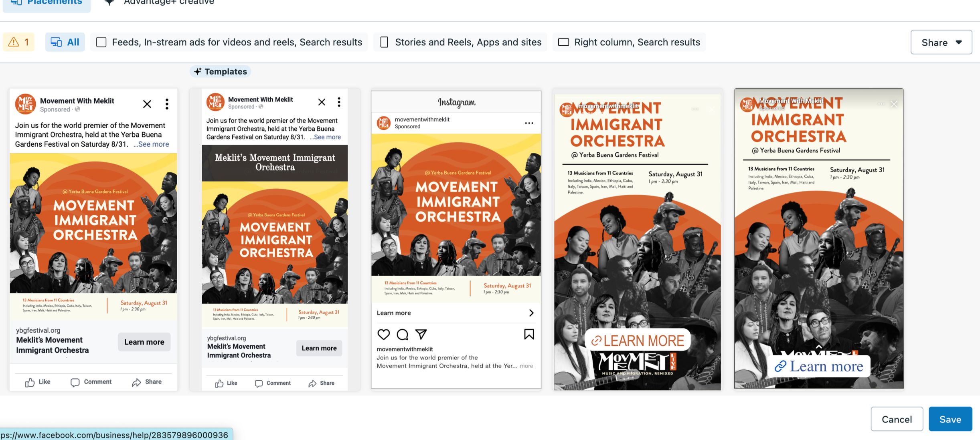980x440 pixels.
Task: Click the blue Save button
Action: 950,419
